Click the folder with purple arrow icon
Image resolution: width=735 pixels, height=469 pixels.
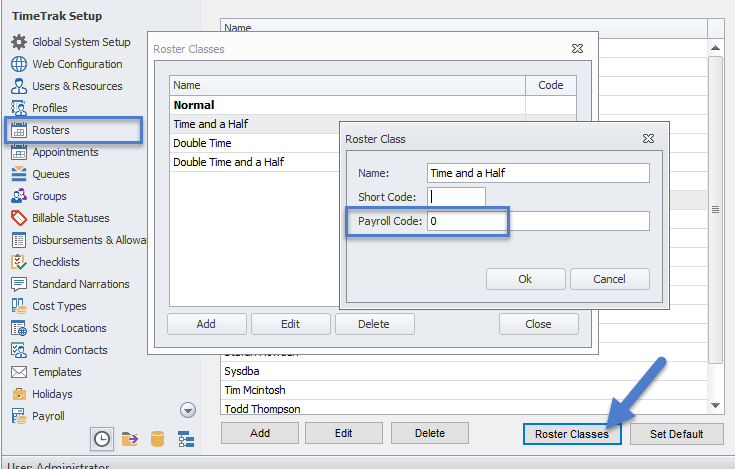coord(130,438)
